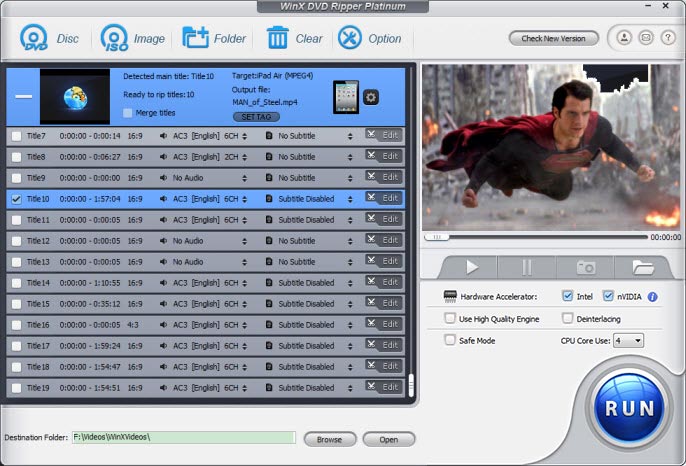This screenshot has height=466, width=686.
Task: Load a DVD with the Disc icon
Action: pos(34,38)
